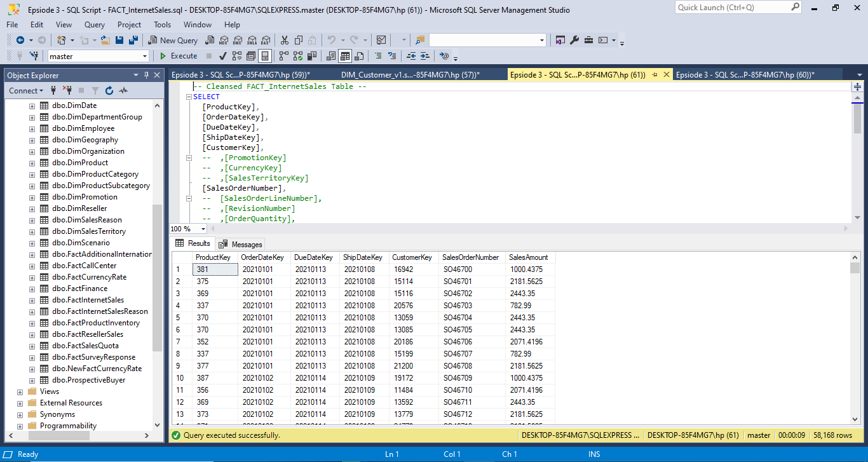
Task: Open the document tab list dropdown
Action: pyautogui.click(x=860, y=75)
